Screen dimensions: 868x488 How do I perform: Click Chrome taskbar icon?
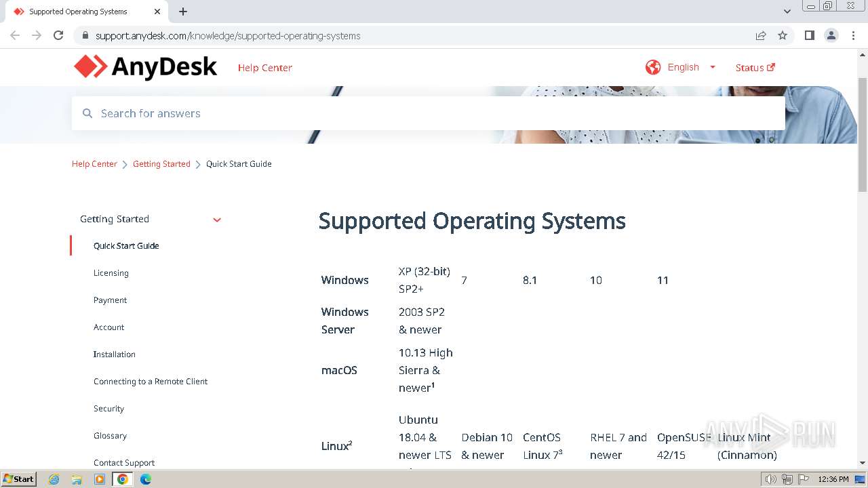tap(123, 479)
